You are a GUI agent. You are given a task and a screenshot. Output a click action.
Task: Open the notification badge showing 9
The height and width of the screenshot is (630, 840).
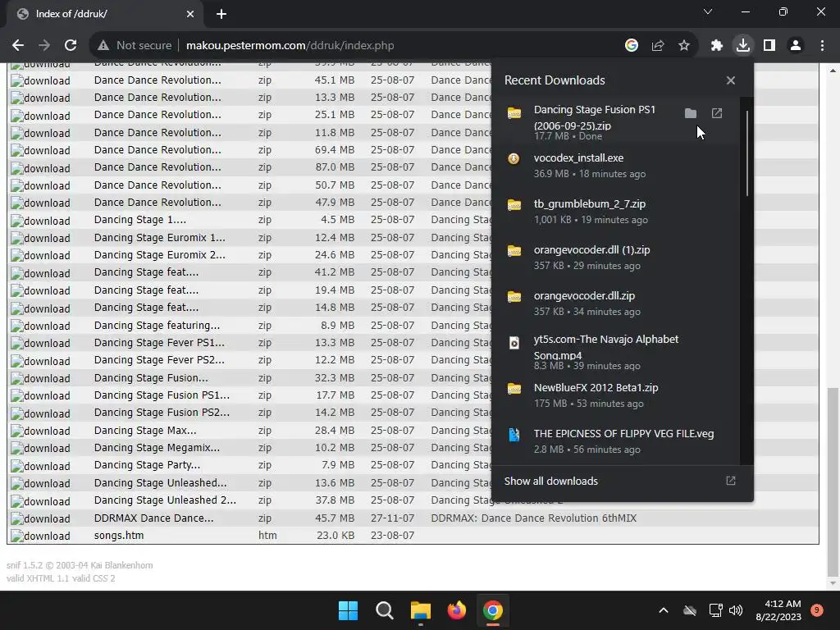click(817, 610)
